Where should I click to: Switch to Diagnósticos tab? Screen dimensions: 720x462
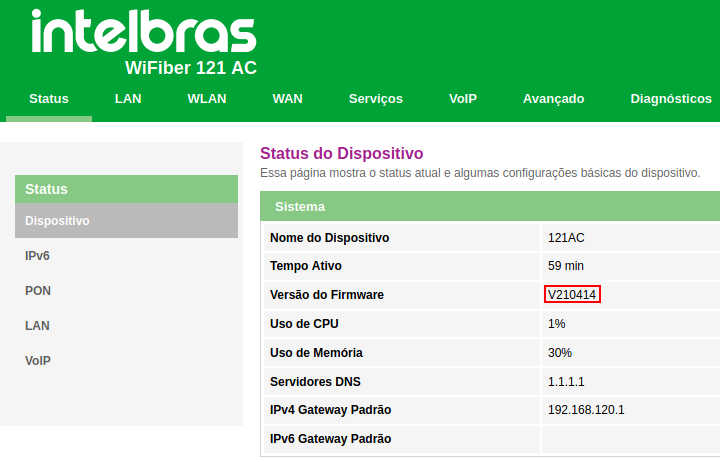tap(671, 99)
